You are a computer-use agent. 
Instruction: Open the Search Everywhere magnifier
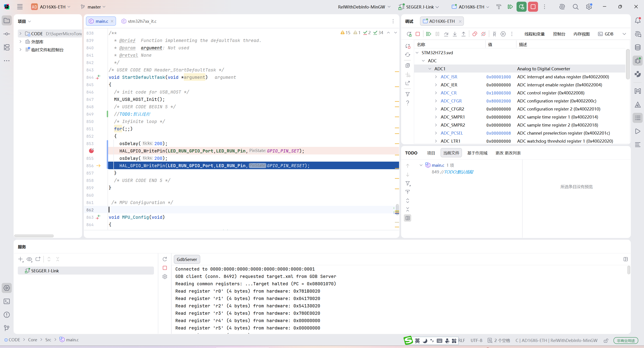coord(576,7)
